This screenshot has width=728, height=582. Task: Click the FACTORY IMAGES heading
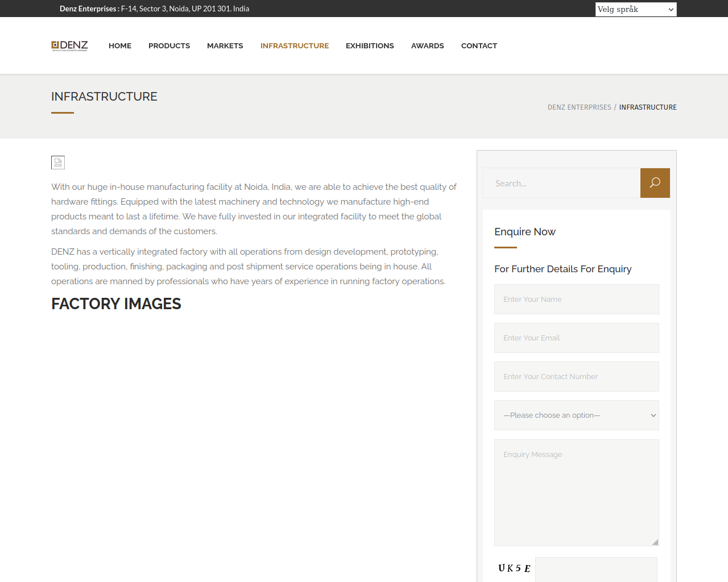tap(116, 304)
